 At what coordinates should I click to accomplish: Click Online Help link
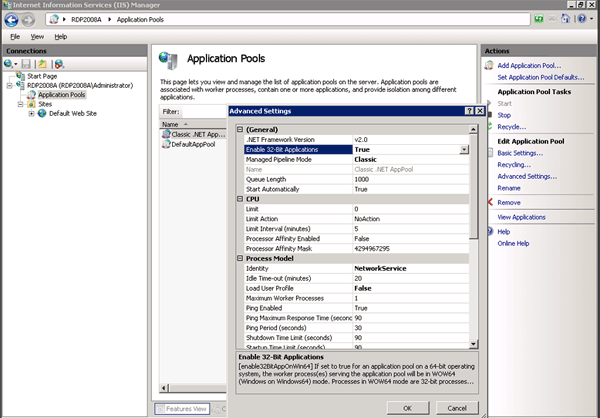[x=513, y=243]
